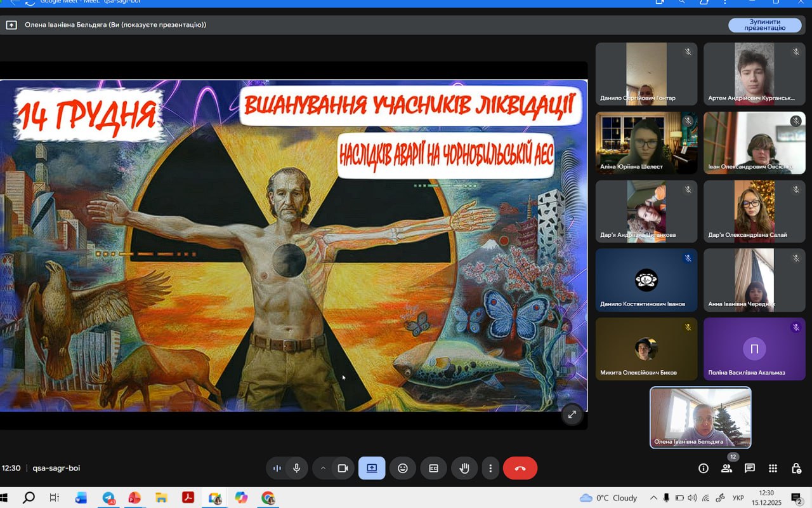Open the three-dot more options menu
Viewport: 812px width, 508px height.
490,469
